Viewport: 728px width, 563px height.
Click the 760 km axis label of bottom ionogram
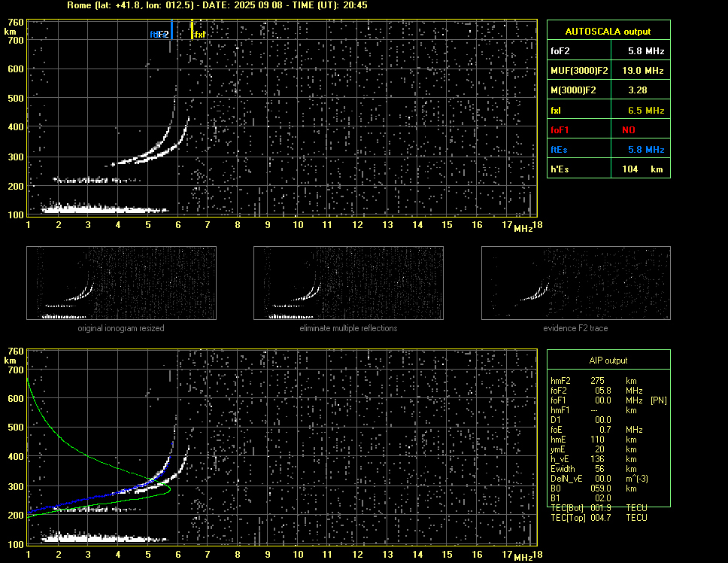point(15,351)
